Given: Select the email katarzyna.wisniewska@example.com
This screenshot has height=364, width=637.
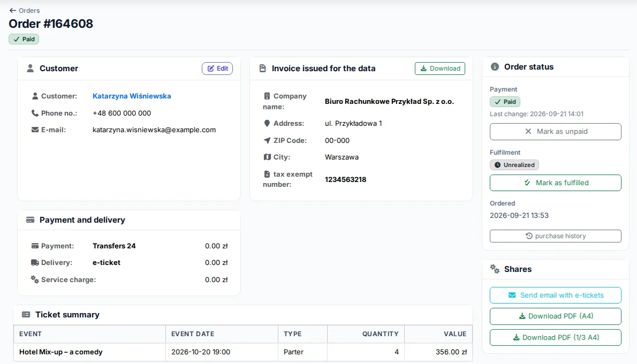Looking at the screenshot, I should coord(154,130).
